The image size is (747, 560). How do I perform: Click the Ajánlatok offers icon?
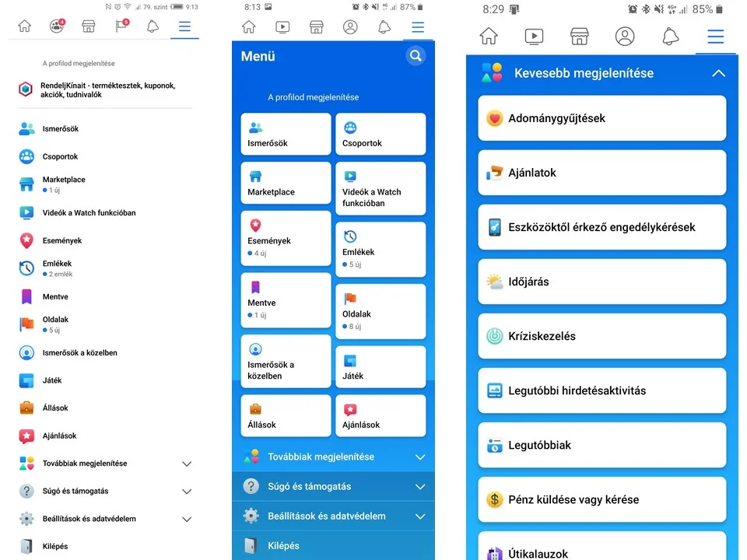pos(495,173)
